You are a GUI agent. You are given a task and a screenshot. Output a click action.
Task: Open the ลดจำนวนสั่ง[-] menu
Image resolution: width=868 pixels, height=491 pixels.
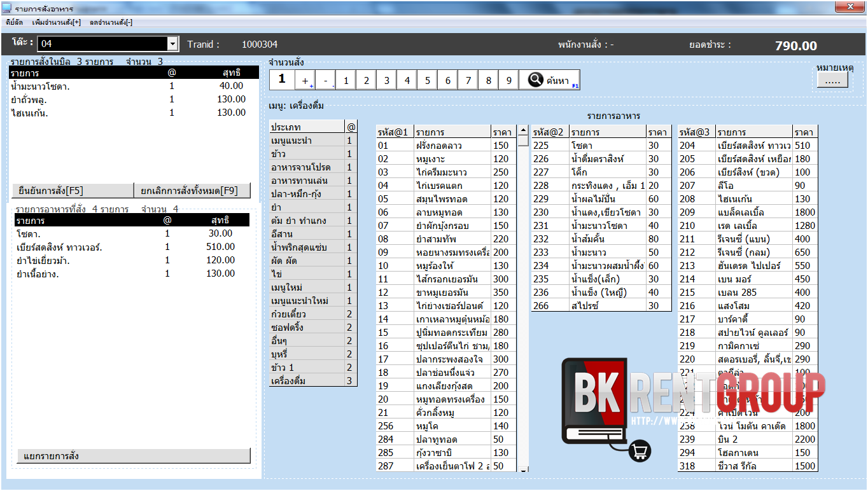[111, 22]
